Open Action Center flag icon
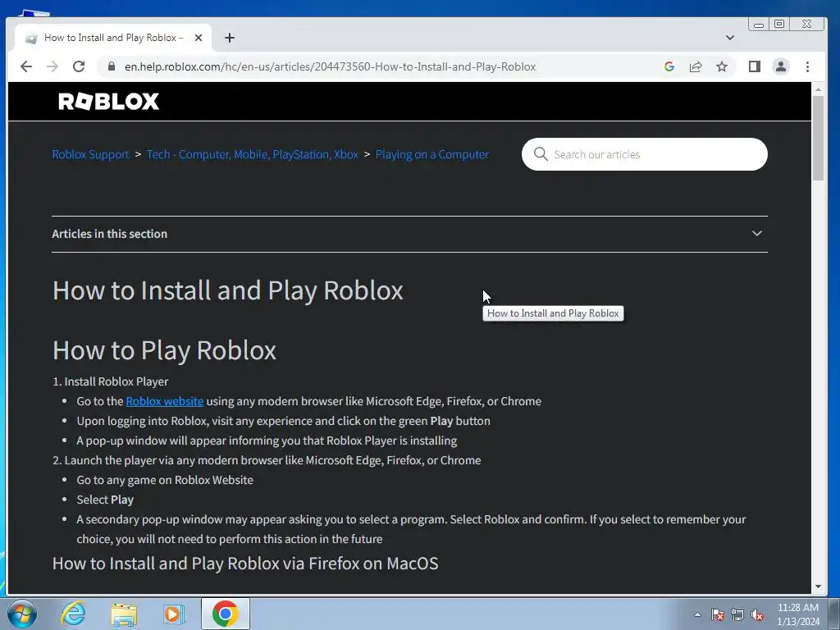The width and height of the screenshot is (840, 630). (717, 614)
